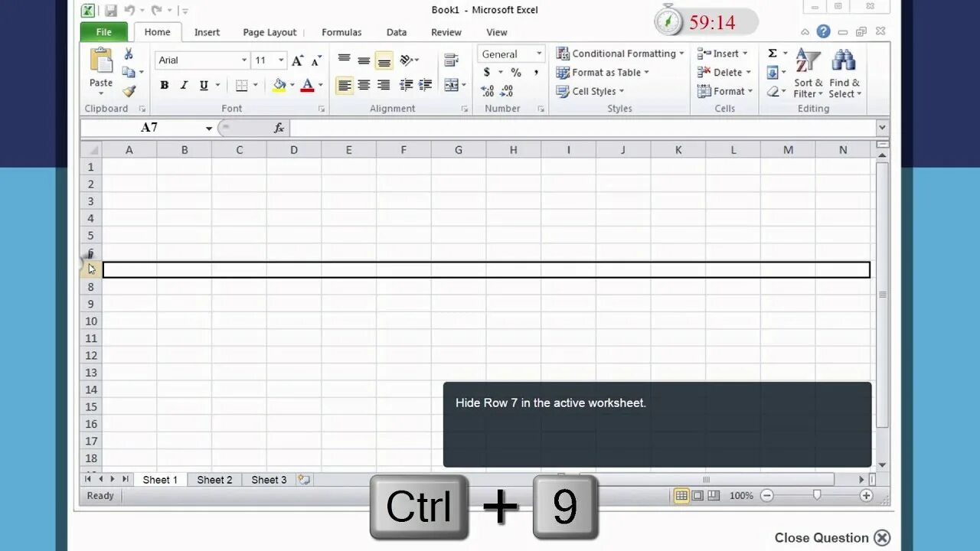Image resolution: width=980 pixels, height=551 pixels.
Task: Click the Insert Function fx icon
Action: tap(279, 128)
